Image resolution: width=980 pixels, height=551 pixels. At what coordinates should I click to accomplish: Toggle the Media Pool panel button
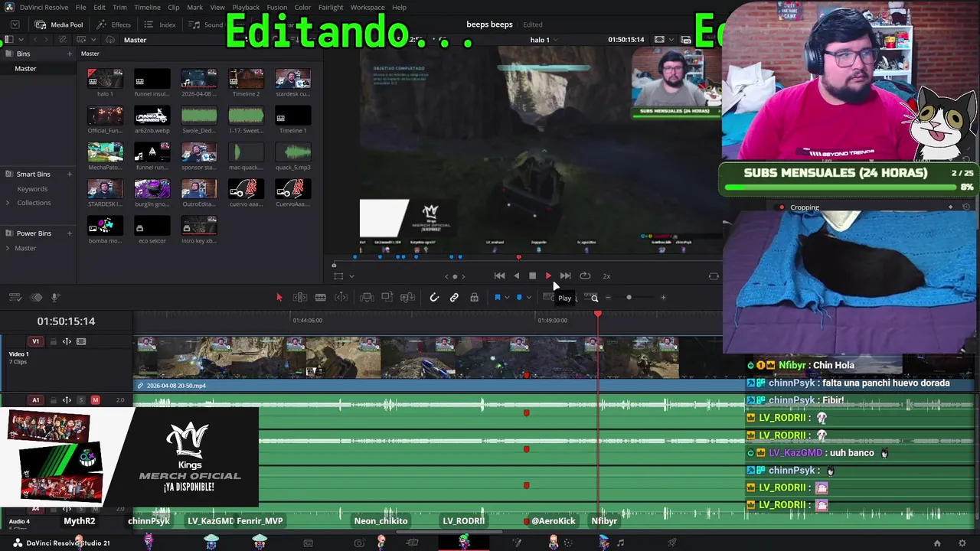[59, 24]
